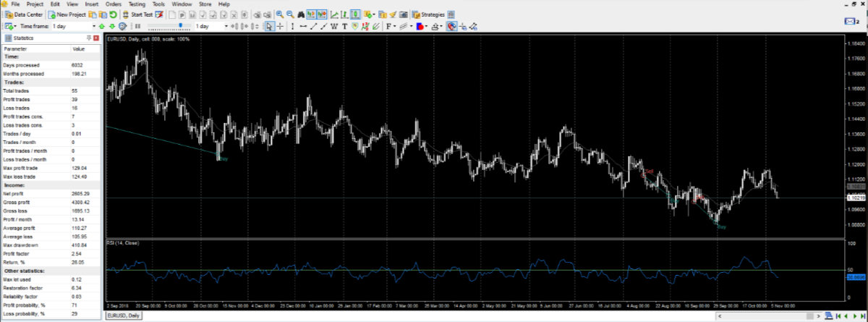
Task: Open the Strategies list
Action: coord(428,14)
